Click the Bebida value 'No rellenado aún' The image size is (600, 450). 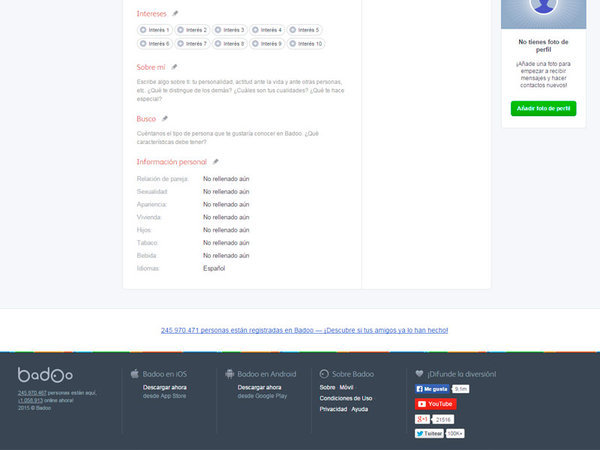[x=226, y=256]
